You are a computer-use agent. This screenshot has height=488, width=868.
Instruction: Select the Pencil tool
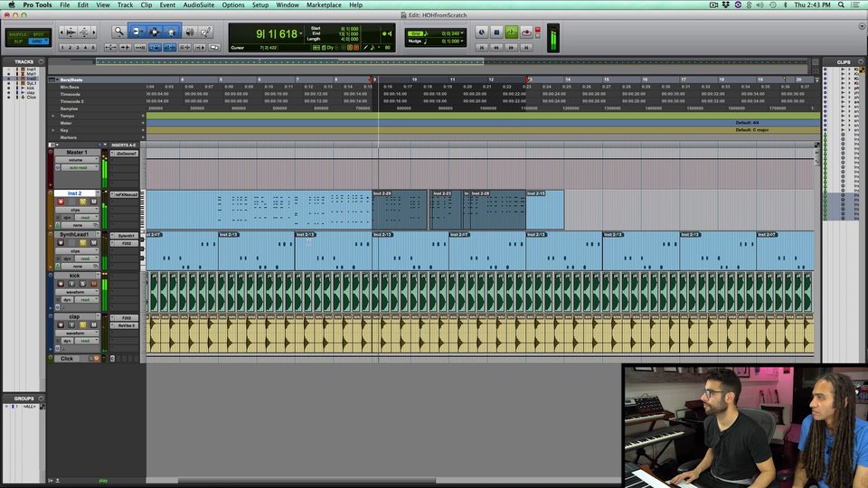205,32
